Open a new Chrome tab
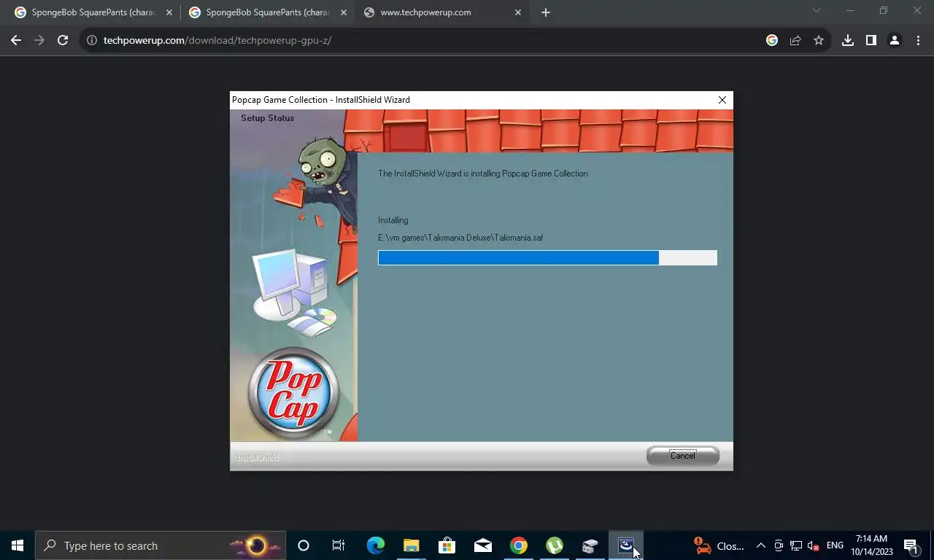The width and height of the screenshot is (934, 560). [x=546, y=12]
